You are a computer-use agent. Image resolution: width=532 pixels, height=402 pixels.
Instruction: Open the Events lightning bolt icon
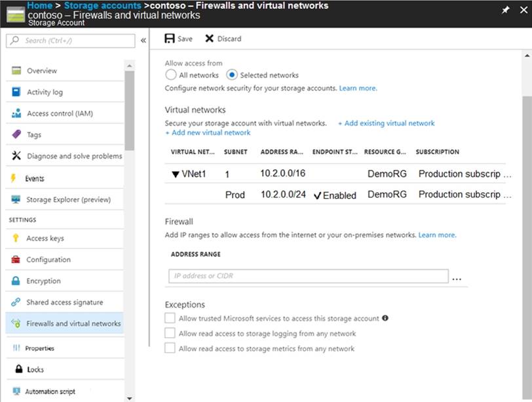pos(13,178)
